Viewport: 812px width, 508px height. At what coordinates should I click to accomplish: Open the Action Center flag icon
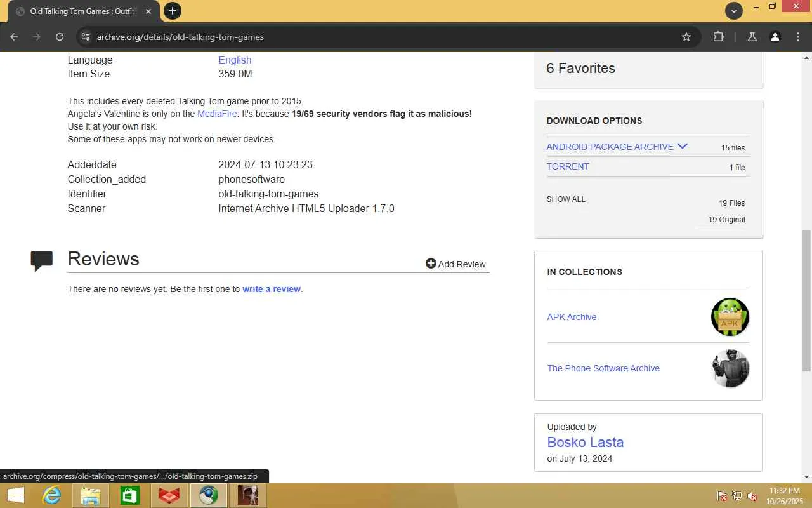(722, 496)
